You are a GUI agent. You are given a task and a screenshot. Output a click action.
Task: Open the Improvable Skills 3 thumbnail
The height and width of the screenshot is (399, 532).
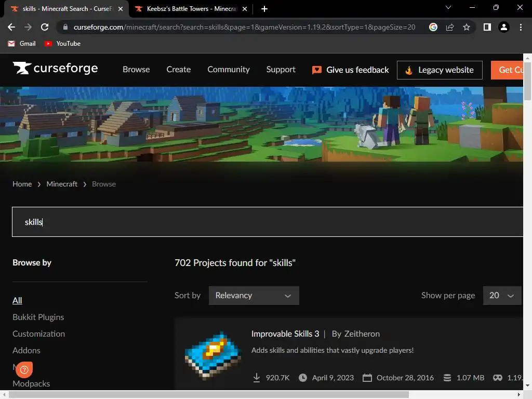(213, 355)
